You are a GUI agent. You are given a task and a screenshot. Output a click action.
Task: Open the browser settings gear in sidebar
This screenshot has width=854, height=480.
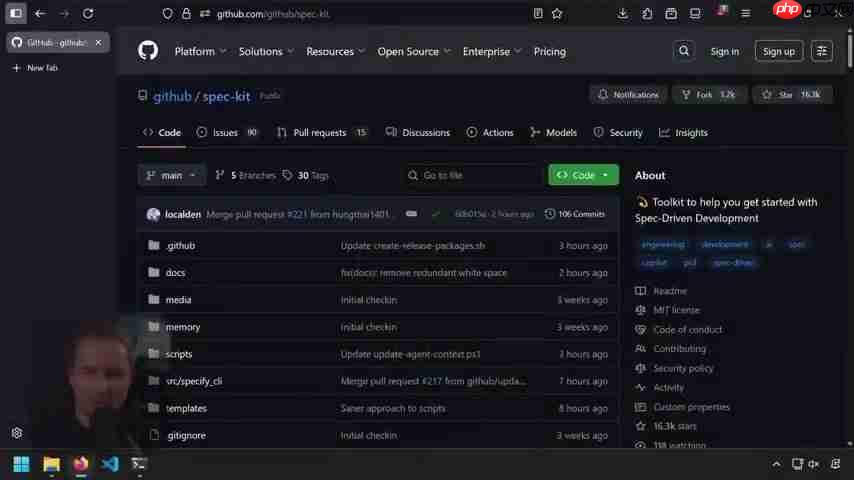(x=16, y=433)
